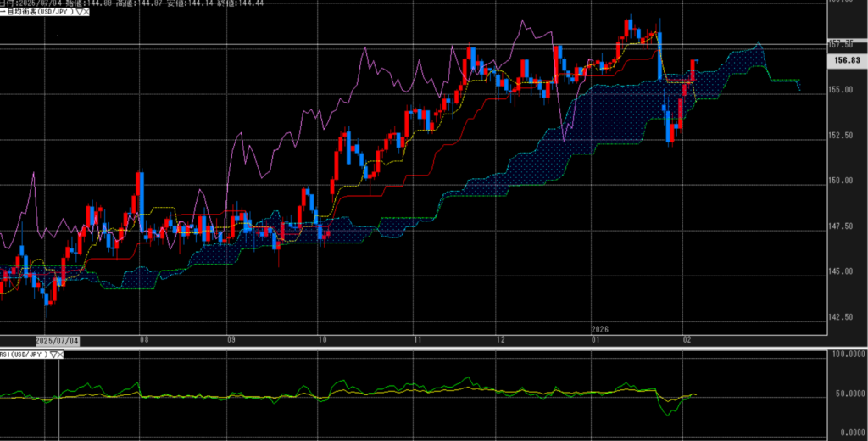Click the latest red candlestick near 156.83
Screen dimensions: 868x441
[693, 70]
